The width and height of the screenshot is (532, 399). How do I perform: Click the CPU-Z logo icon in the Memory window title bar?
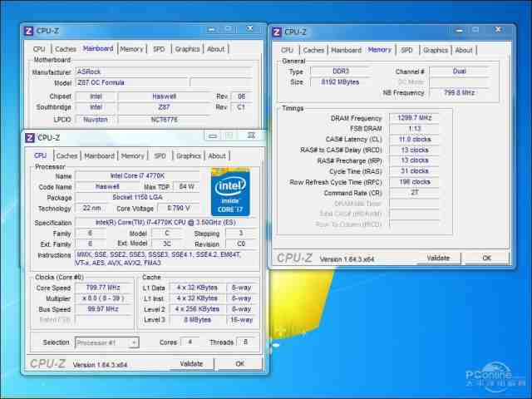277,32
